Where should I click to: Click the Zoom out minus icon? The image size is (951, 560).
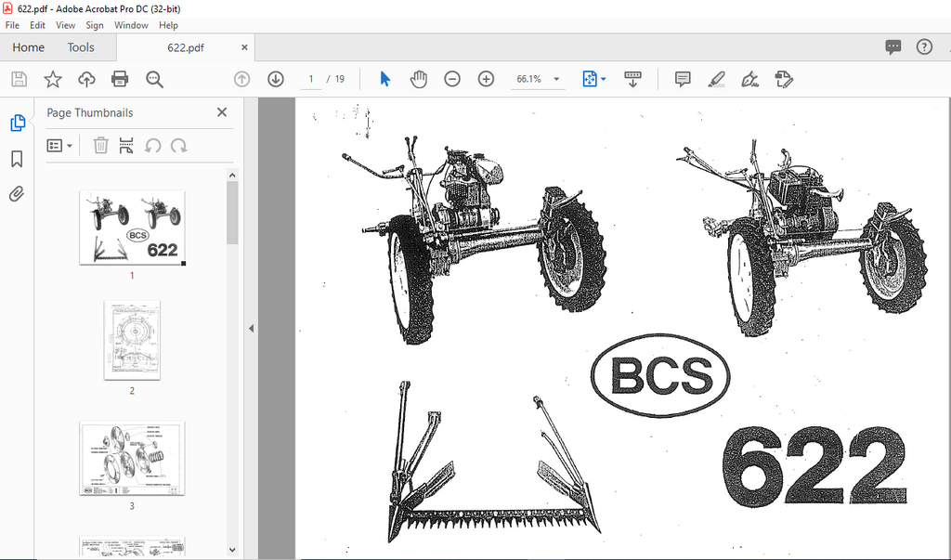(452, 80)
